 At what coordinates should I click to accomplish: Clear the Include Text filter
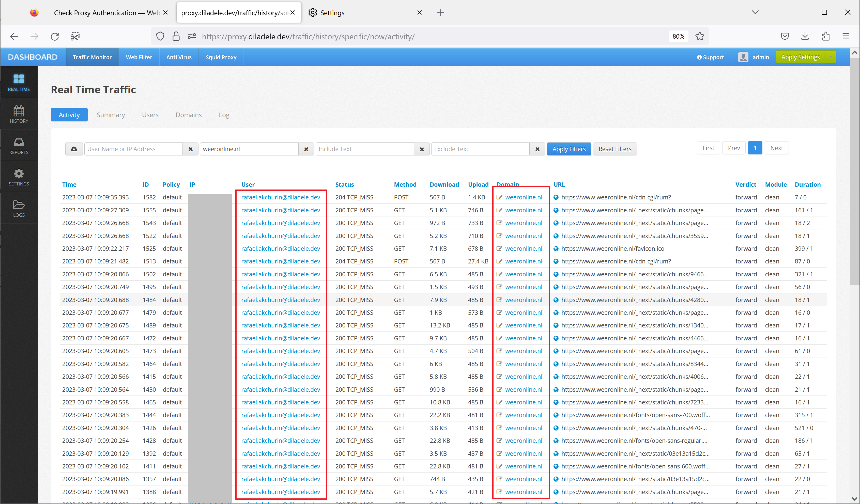[x=422, y=149]
